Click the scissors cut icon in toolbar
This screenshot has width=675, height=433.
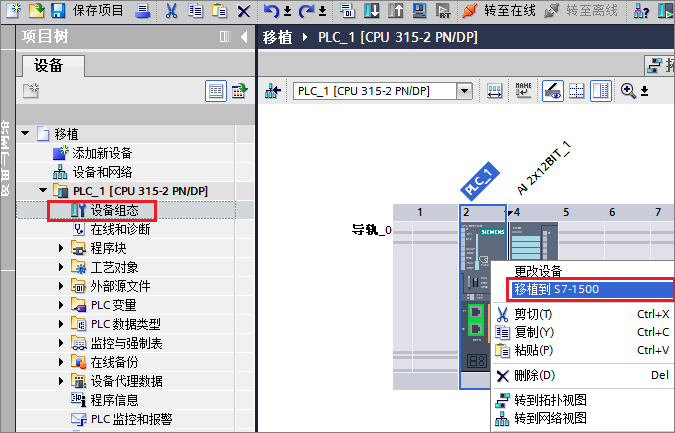(171, 11)
